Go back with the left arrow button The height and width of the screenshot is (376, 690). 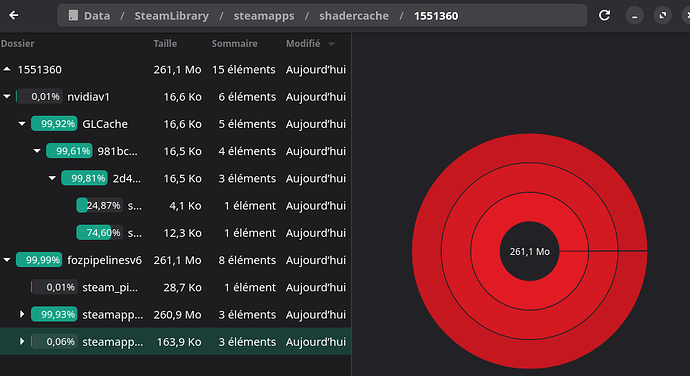click(14, 15)
